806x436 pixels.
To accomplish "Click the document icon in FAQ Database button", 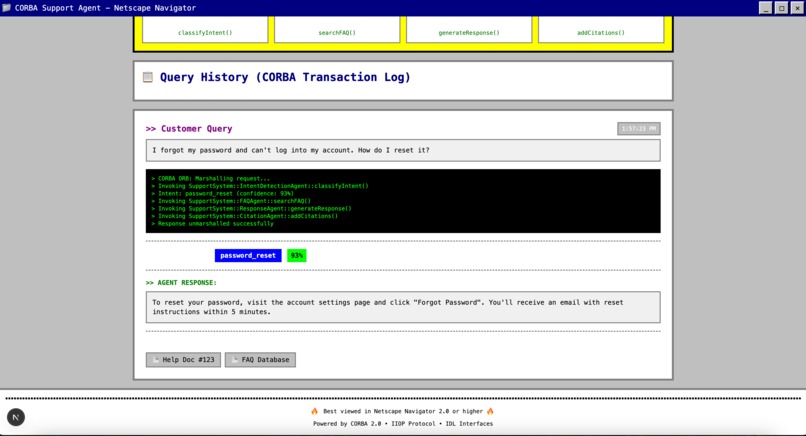I will point(235,360).
